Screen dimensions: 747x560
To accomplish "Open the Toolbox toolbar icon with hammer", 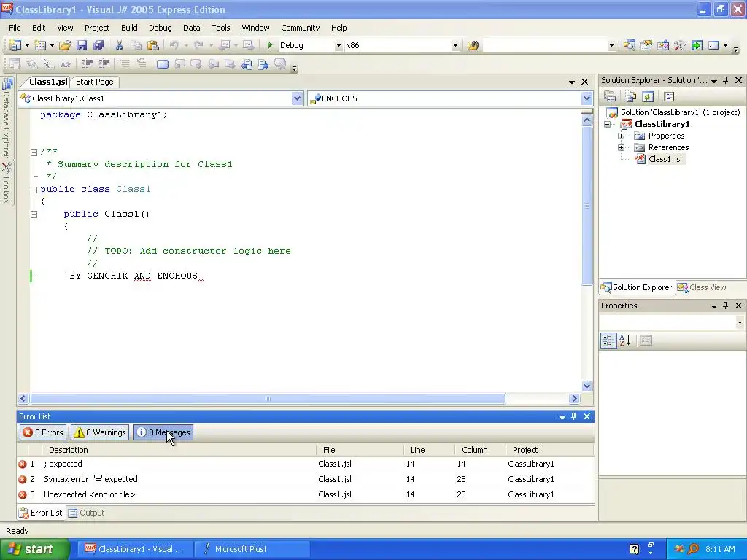I will click(x=680, y=45).
